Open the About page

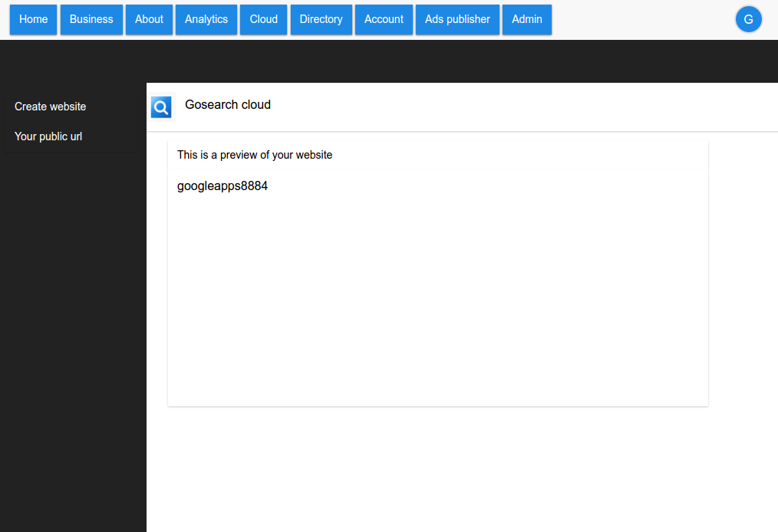tap(149, 19)
